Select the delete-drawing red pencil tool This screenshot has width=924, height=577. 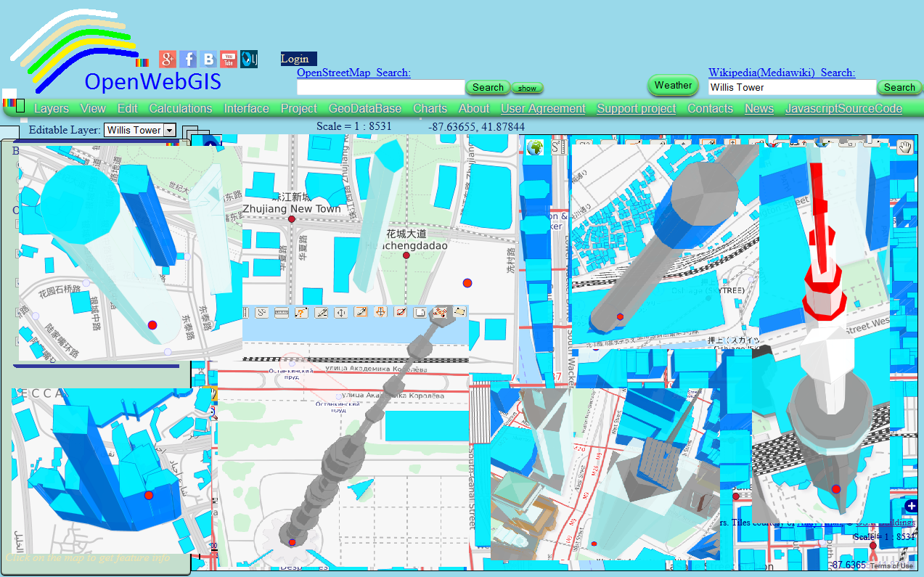(401, 313)
